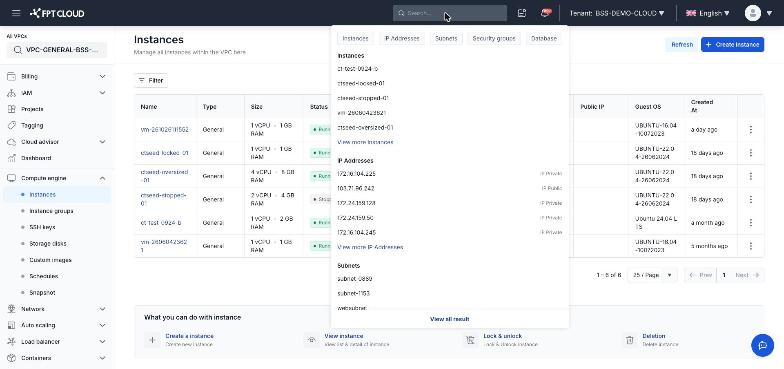Image resolution: width=784 pixels, height=369 pixels.
Task: Open the row menu for vm-26102611562
Action: [x=750, y=130]
